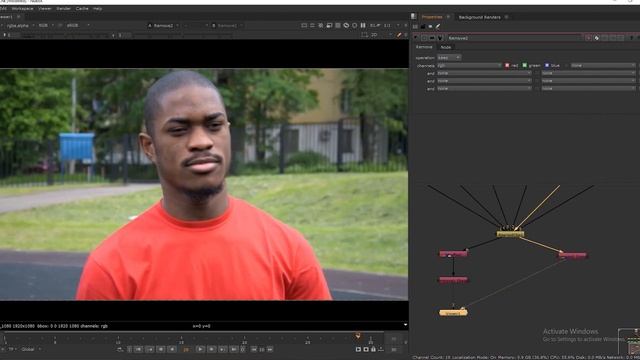Click the viewer refresh icon
This screenshot has width=640, height=360.
pyautogui.click(x=354, y=25)
